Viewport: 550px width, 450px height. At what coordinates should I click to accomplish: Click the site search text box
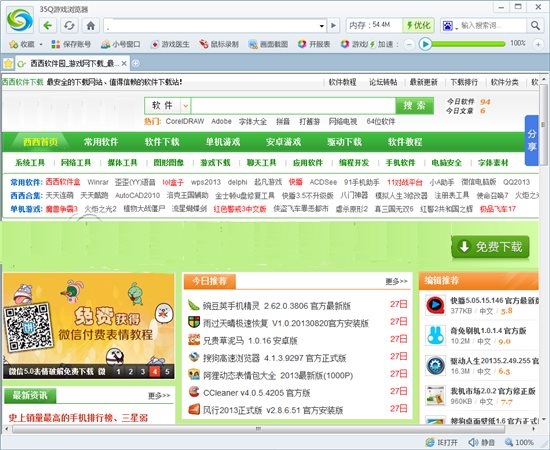coord(293,106)
